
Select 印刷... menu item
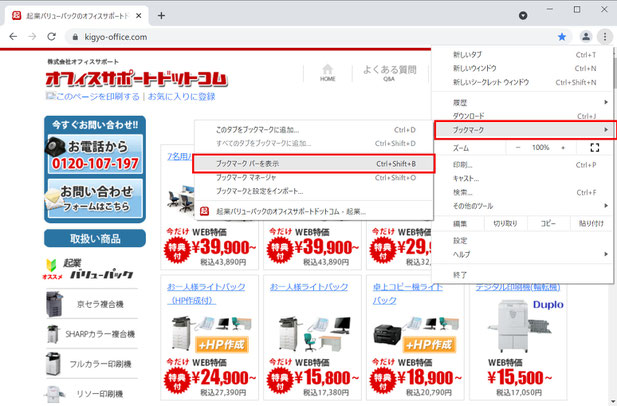pyautogui.click(x=522, y=165)
